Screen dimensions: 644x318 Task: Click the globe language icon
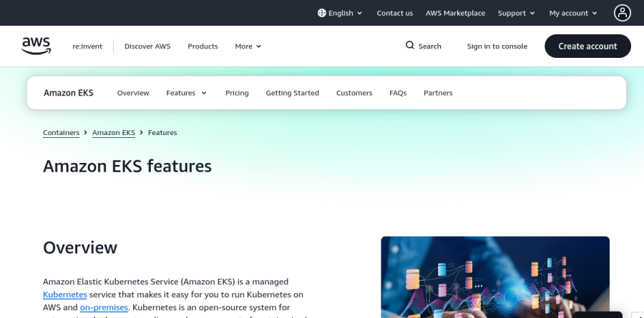point(321,13)
